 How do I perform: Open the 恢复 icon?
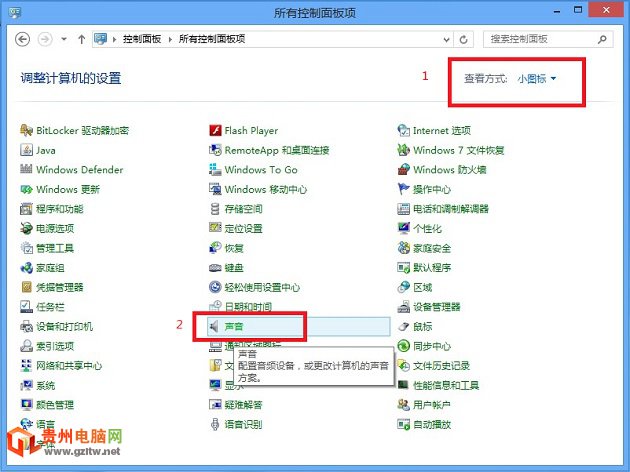tap(215, 248)
